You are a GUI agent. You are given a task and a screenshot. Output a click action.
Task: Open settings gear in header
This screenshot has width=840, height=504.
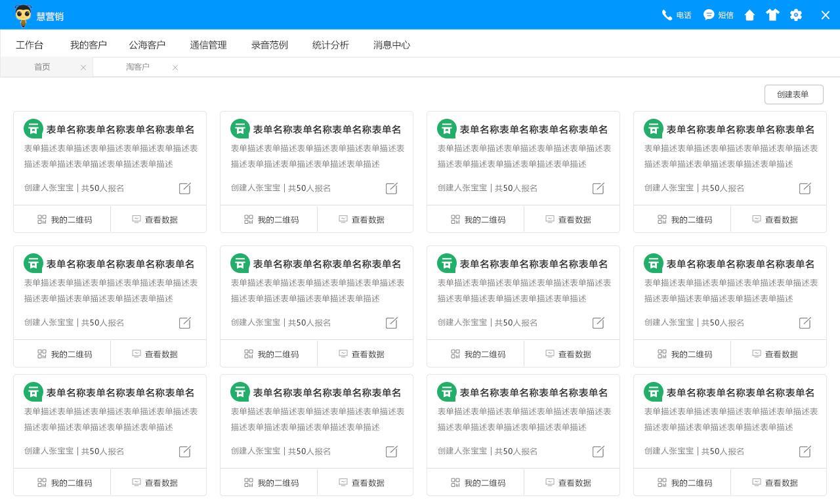[796, 15]
